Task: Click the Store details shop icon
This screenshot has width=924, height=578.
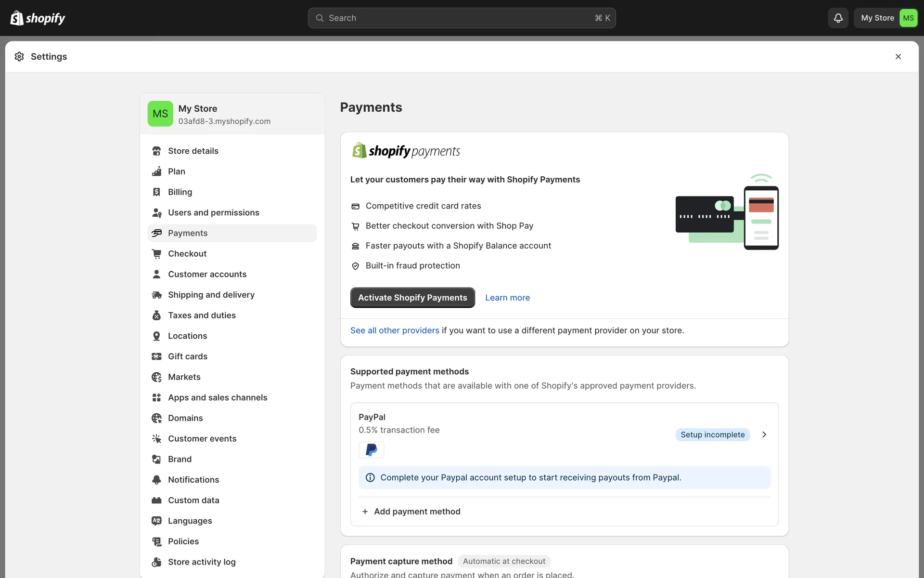Action: [x=156, y=151]
